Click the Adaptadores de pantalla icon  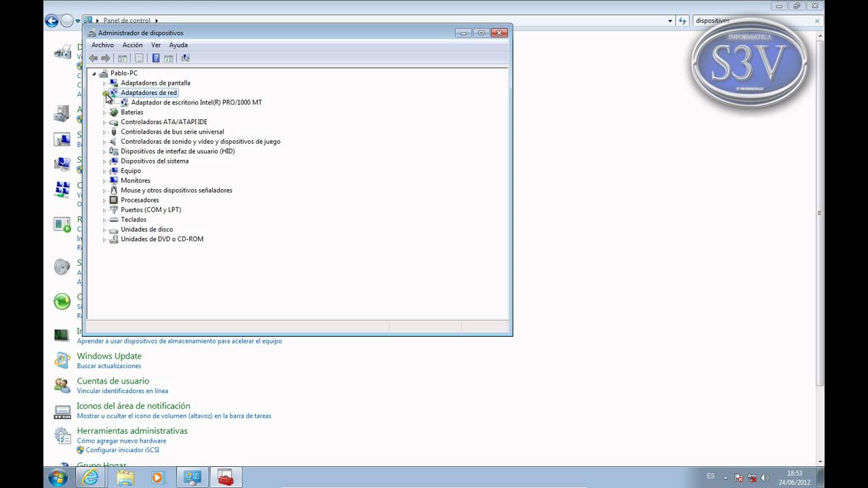point(114,83)
